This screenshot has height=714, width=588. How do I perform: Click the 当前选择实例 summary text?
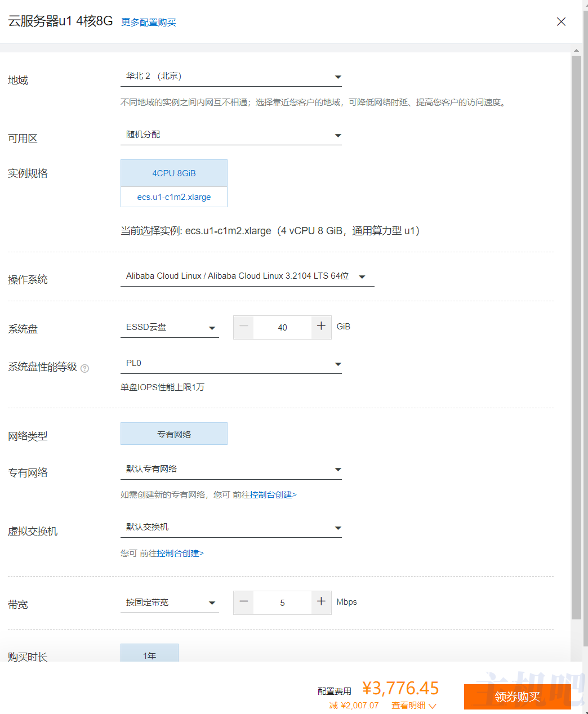coord(270,231)
